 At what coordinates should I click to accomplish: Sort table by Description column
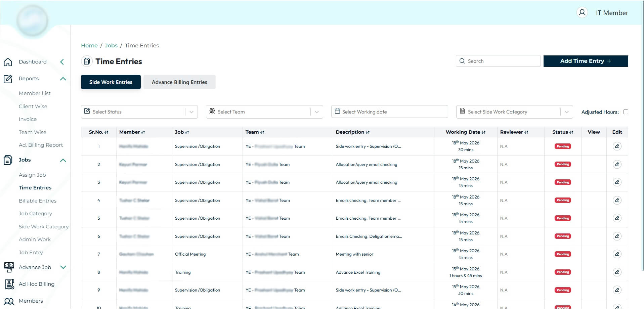click(x=368, y=132)
